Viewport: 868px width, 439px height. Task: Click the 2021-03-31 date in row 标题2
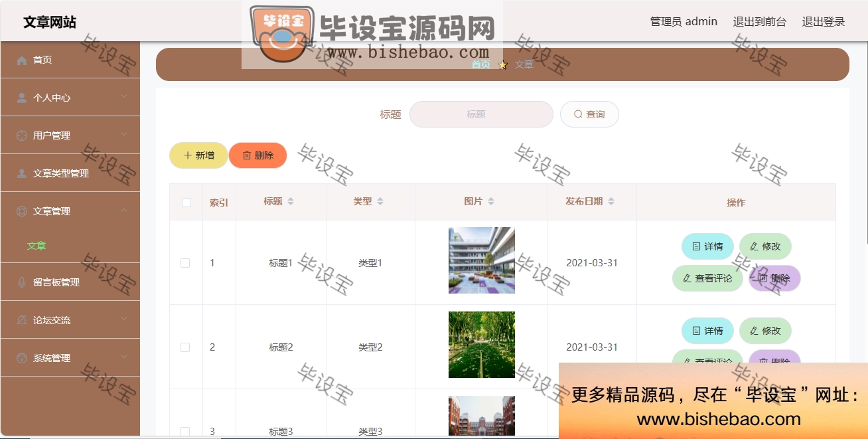click(592, 347)
